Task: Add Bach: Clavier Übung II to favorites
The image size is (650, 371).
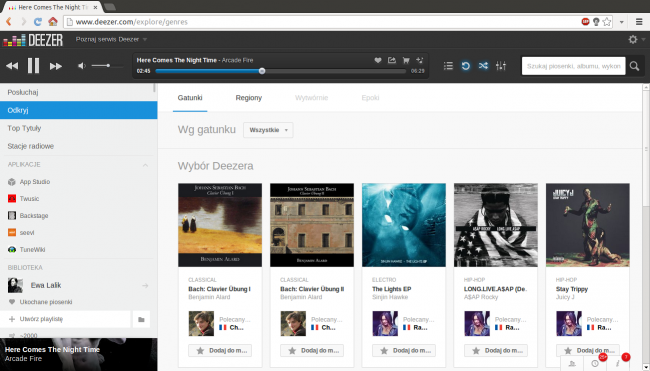Action: (x=312, y=351)
